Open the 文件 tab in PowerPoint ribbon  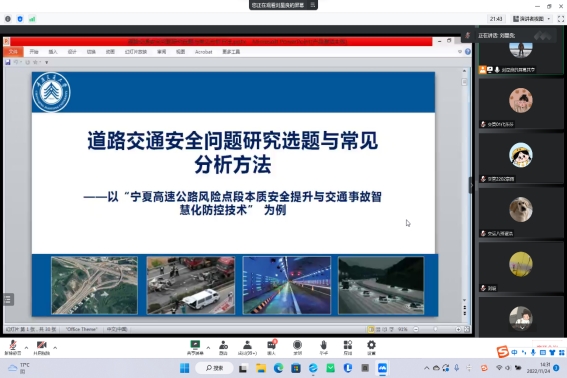[x=13, y=52]
